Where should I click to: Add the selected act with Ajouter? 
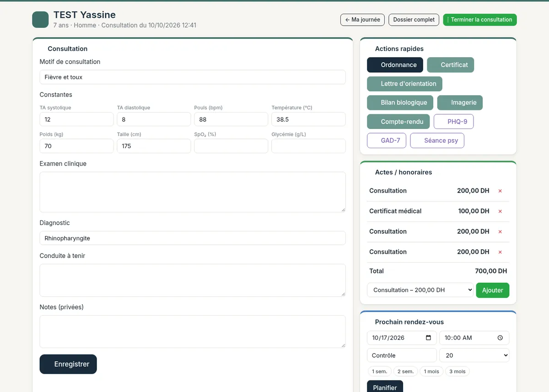pyautogui.click(x=493, y=290)
